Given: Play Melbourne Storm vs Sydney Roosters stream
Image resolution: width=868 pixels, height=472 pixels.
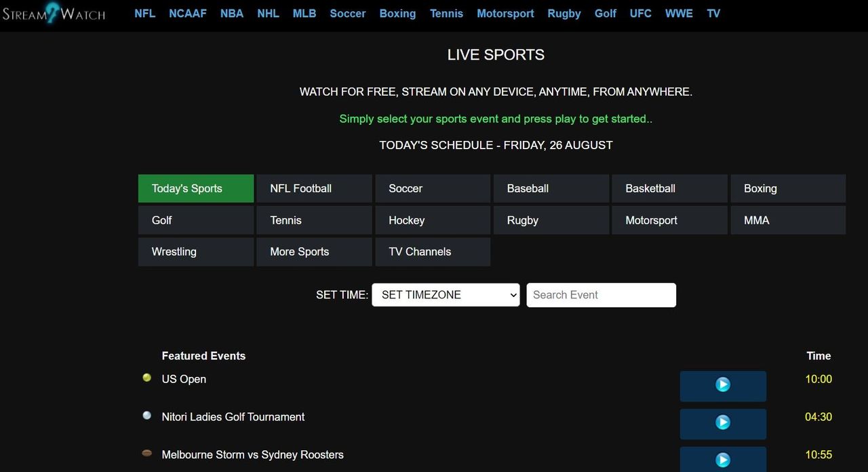Looking at the screenshot, I should (723, 459).
